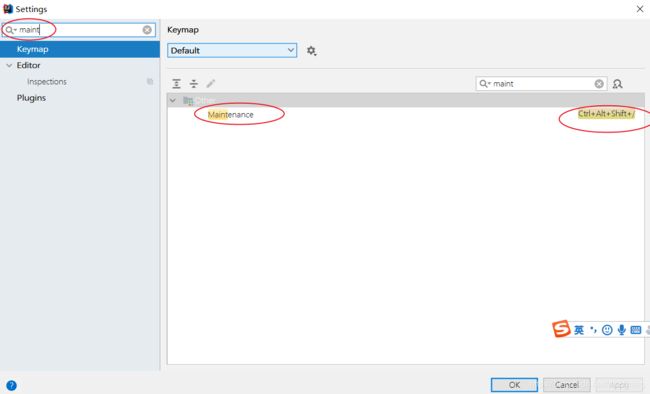Image resolution: width=650 pixels, height=394 pixels.
Task: Open help via question mark icon
Action: click(x=11, y=385)
